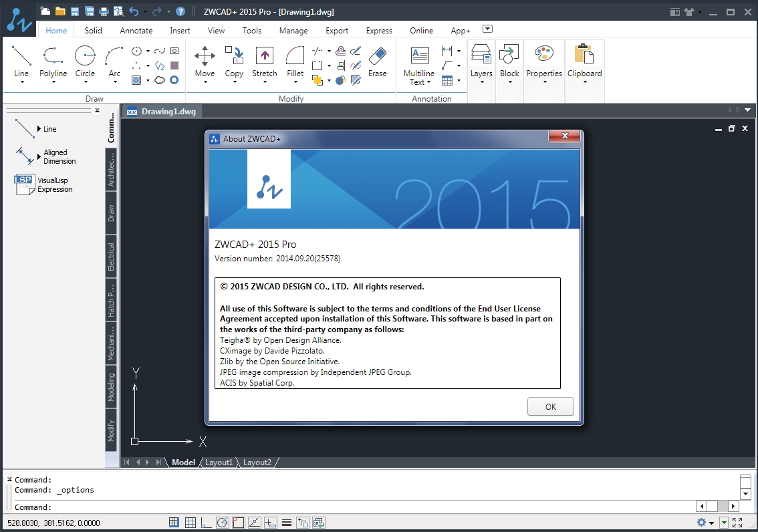Viewport: 758px width, 532px height.
Task: Toggle Polar tracking in status bar
Action: pos(223,523)
